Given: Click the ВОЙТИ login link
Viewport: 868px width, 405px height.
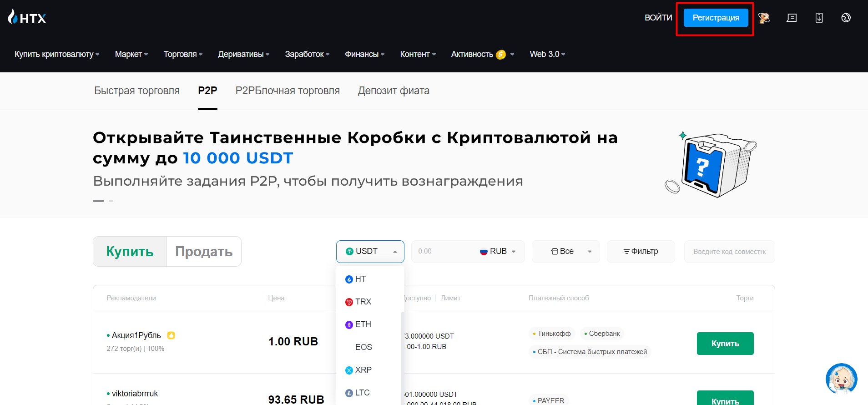Looking at the screenshot, I should pyautogui.click(x=658, y=18).
